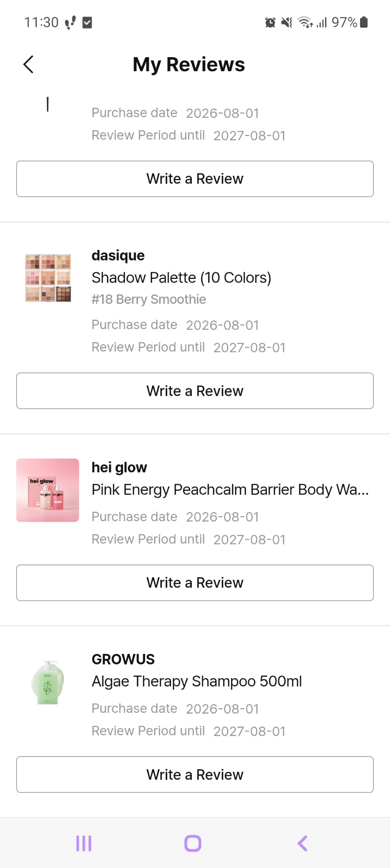Write a Review for hei glow body wash

[195, 583]
